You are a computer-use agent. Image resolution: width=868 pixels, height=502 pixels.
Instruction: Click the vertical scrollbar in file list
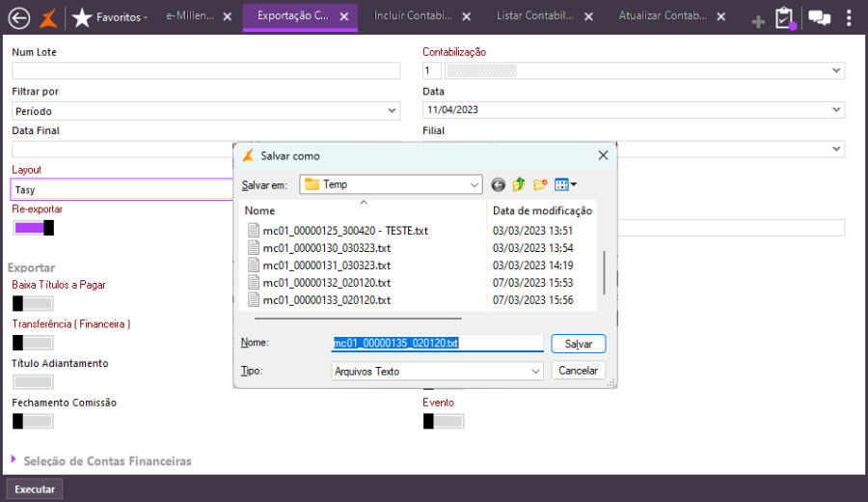pos(604,272)
